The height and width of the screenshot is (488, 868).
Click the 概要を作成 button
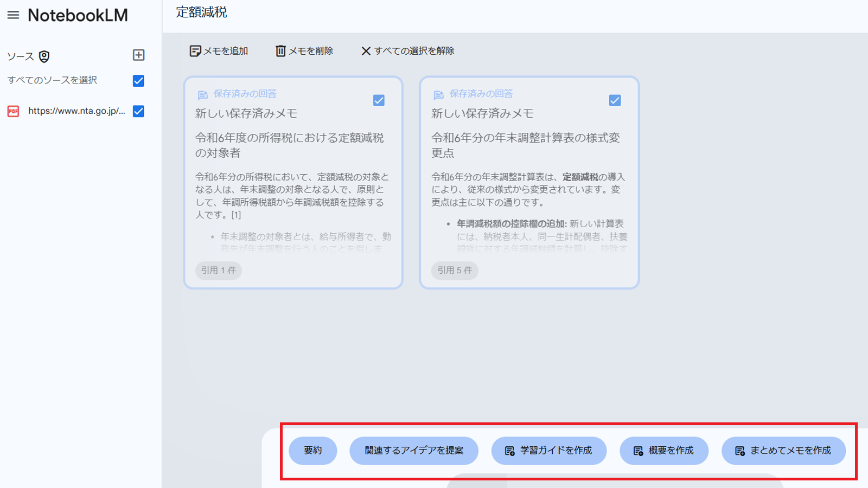click(x=663, y=450)
